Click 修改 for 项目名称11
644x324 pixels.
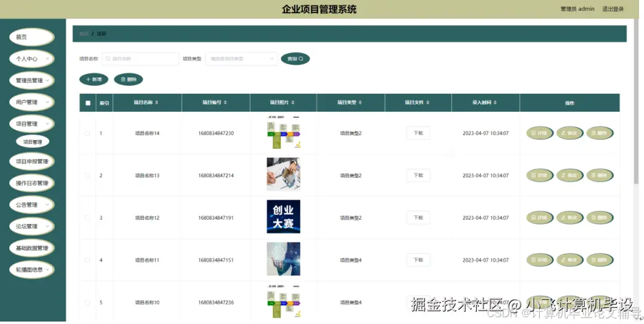[569, 260]
